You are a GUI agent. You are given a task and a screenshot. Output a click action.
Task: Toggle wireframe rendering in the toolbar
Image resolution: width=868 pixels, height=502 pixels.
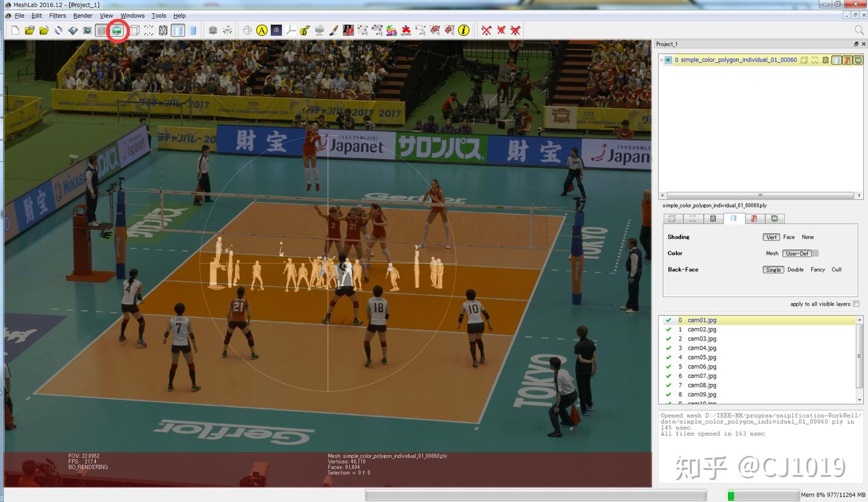pos(163,30)
